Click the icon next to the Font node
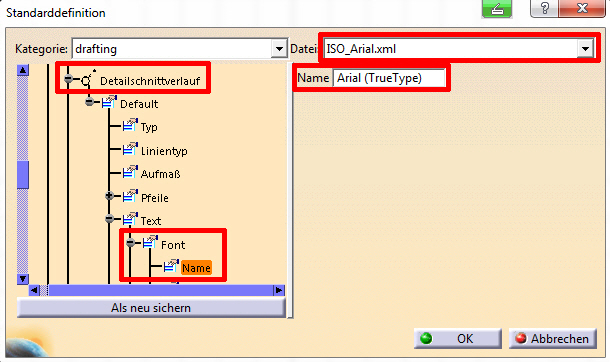Viewport: 610px width, 362px height. [x=150, y=243]
